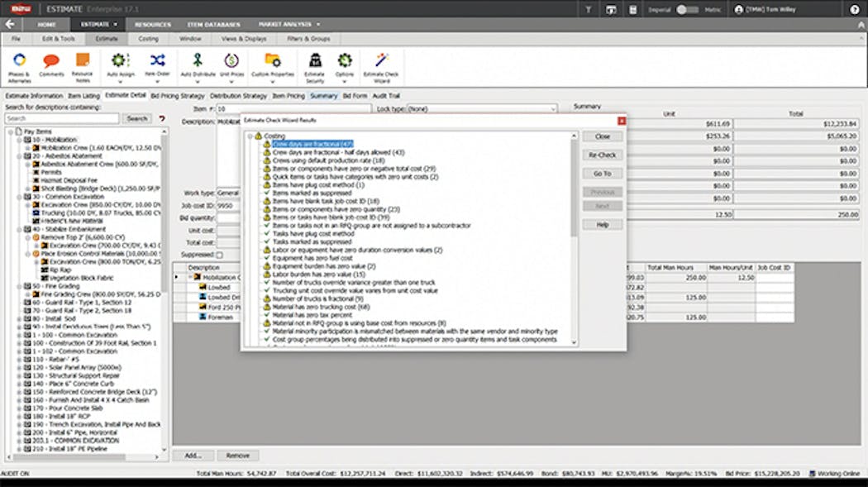This screenshot has width=868, height=487.
Task: Click the Help button in dialog
Action: [x=603, y=225]
